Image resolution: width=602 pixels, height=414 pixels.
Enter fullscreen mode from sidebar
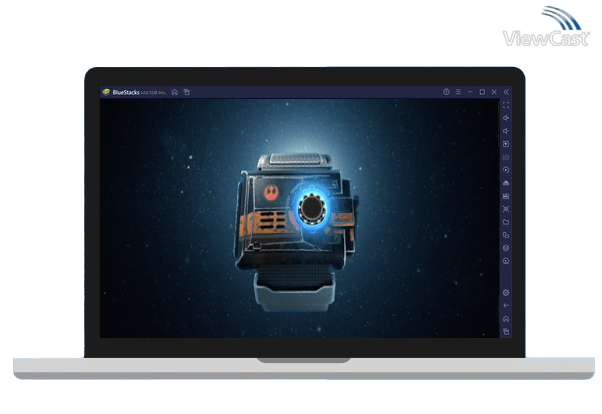point(506,105)
